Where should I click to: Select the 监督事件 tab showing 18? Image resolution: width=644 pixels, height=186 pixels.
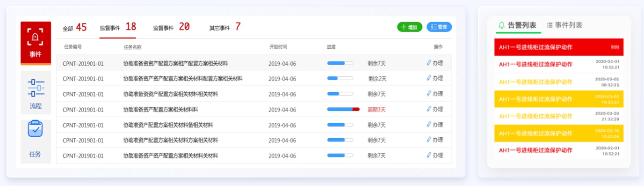(x=118, y=27)
